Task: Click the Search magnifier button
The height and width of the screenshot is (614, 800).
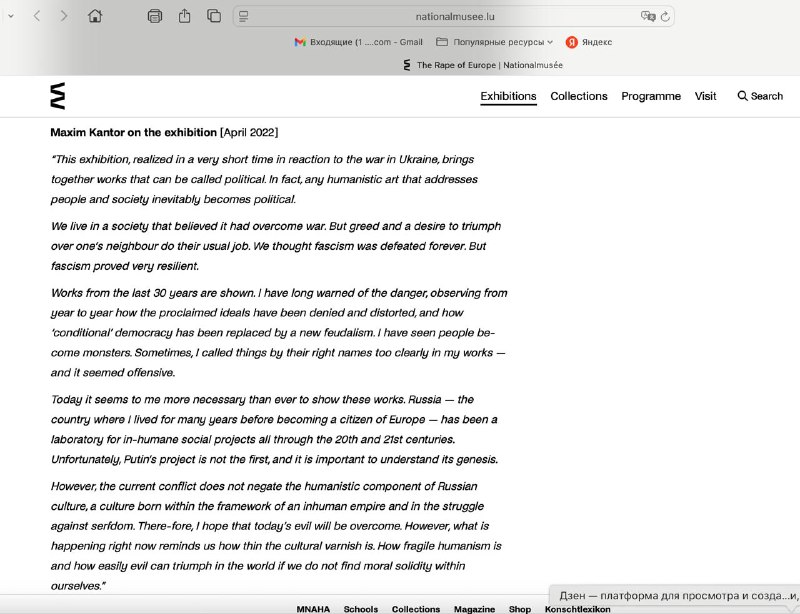Action: tap(760, 96)
